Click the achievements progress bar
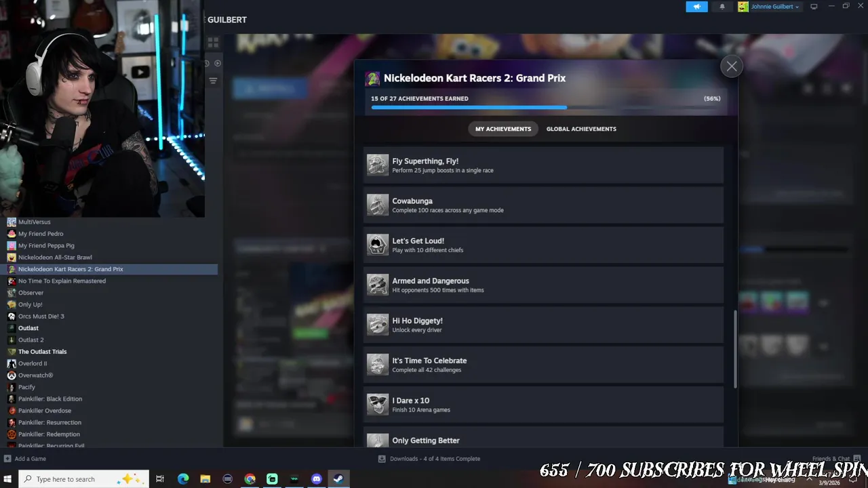This screenshot has height=488, width=868. pyautogui.click(x=545, y=107)
